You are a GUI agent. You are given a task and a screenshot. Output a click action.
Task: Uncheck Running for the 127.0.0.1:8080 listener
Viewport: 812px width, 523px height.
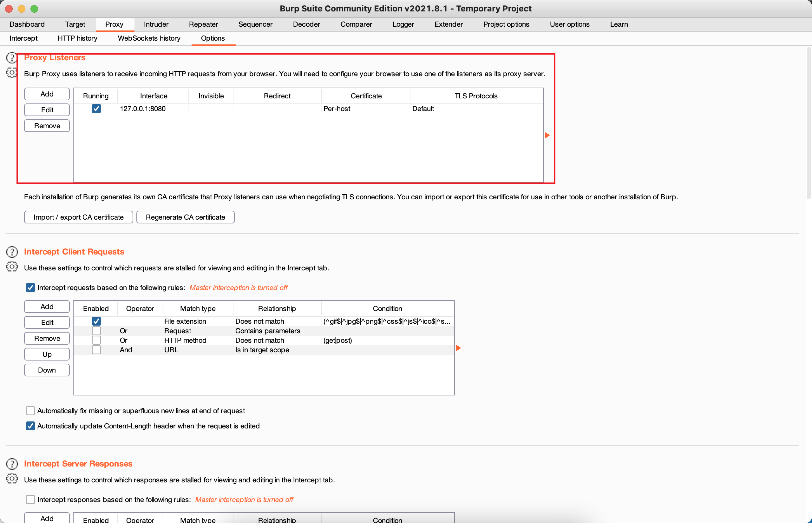(x=96, y=109)
